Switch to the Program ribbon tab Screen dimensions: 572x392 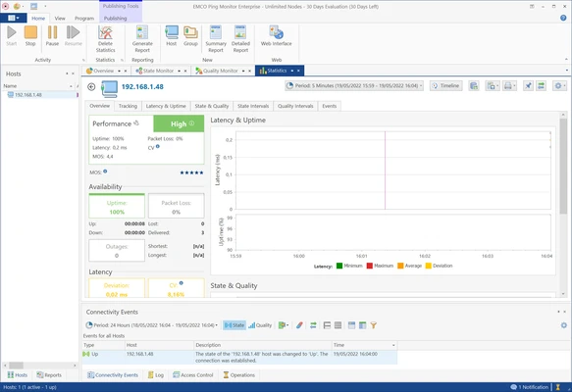click(84, 19)
